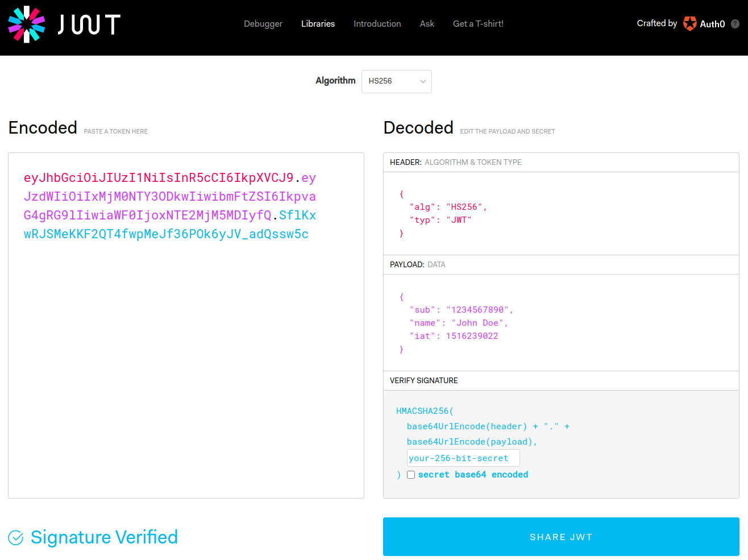
Task: Click the SHARE JWT button
Action: click(x=561, y=537)
